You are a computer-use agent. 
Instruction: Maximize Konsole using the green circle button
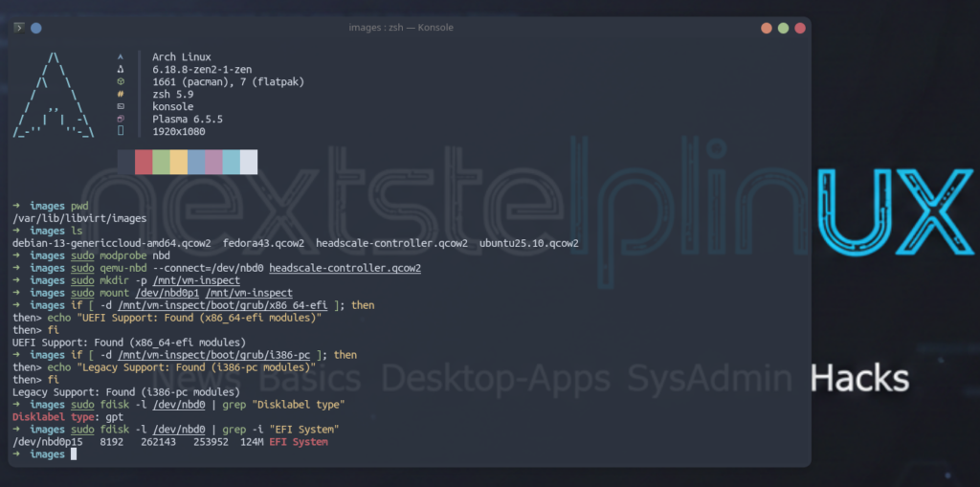[783, 28]
